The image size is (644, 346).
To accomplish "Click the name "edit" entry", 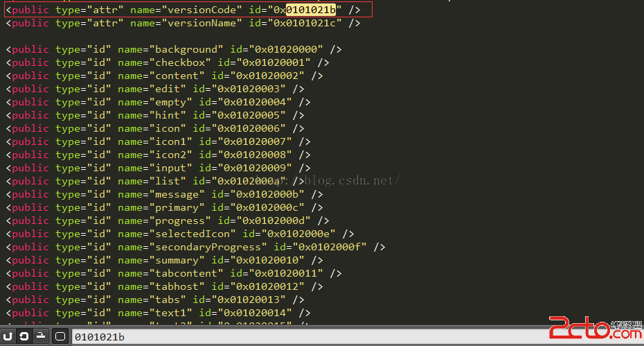I will 167,89.
